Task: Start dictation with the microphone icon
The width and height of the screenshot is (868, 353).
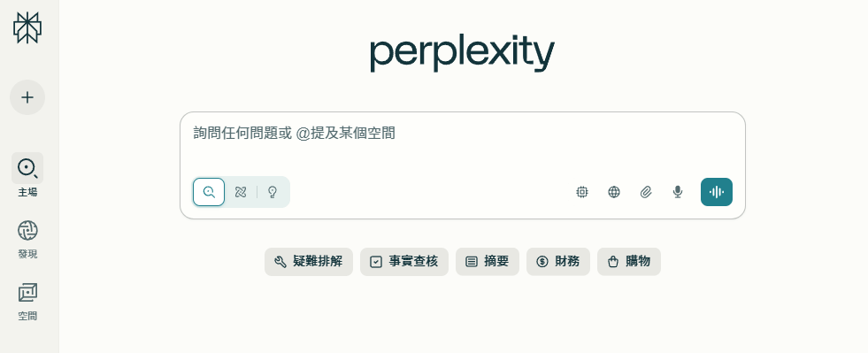Action: point(678,192)
